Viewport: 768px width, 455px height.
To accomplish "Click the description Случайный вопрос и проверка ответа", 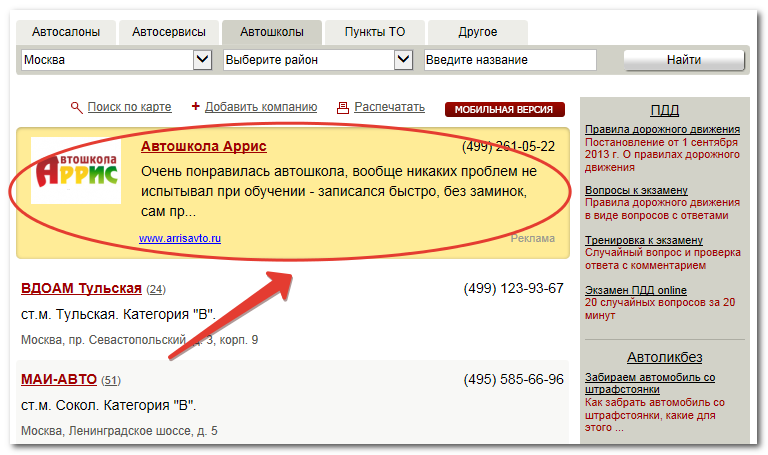I will tap(663, 259).
